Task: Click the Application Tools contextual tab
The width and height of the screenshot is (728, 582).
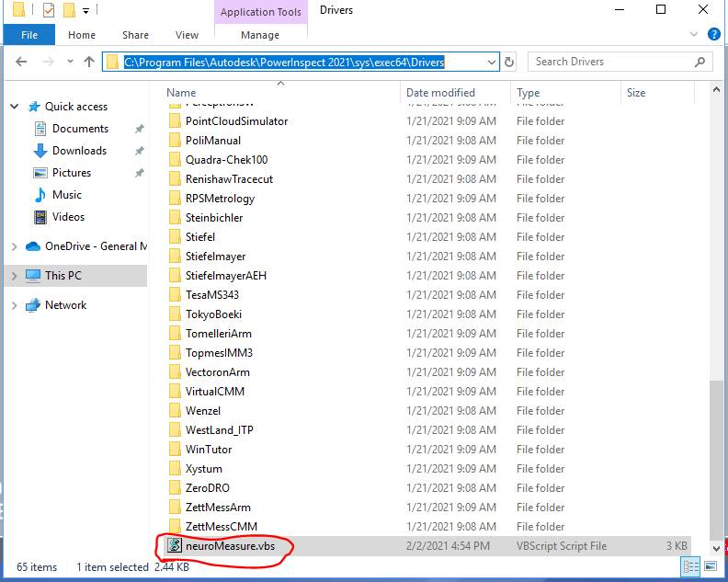Action: coord(261,12)
